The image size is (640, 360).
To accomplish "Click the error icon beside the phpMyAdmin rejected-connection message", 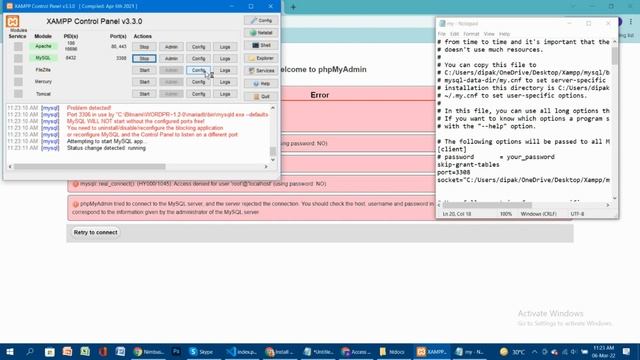I will tap(76, 204).
